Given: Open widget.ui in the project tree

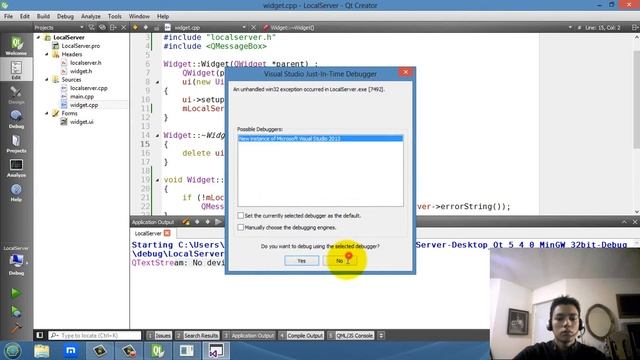Looking at the screenshot, I should point(81,122).
